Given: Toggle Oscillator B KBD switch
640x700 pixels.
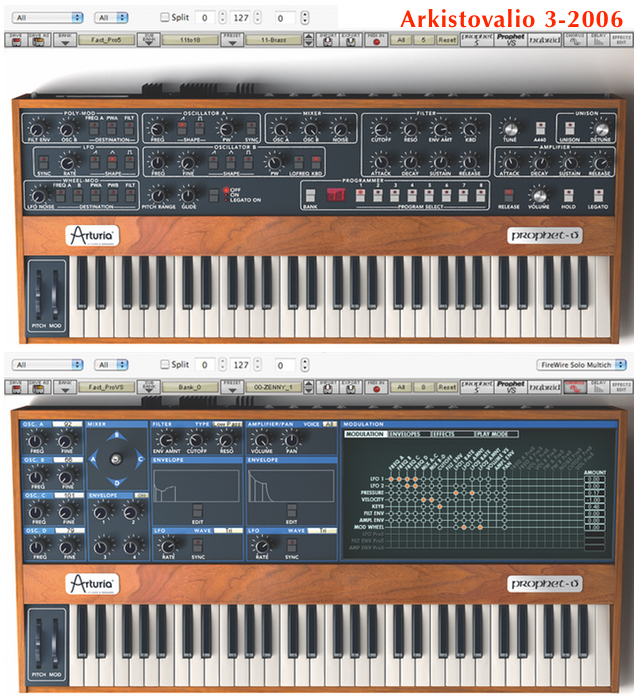Looking at the screenshot, I should [x=316, y=162].
